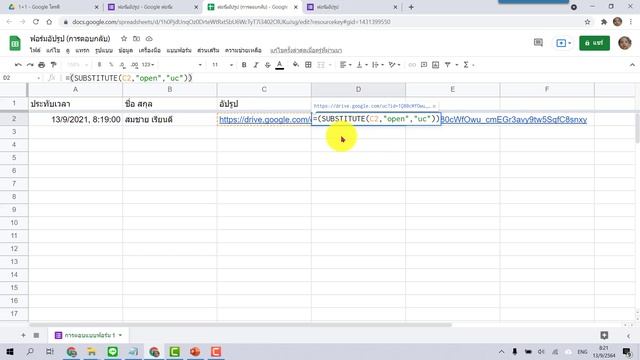Click the move to folder icon
This screenshot has height=360, width=640.
point(136,39)
